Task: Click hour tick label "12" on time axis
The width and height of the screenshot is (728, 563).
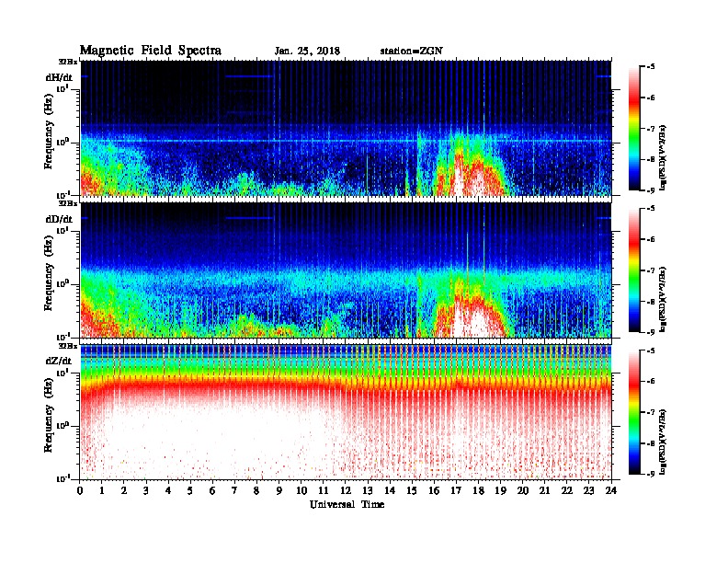Action: 346,490
